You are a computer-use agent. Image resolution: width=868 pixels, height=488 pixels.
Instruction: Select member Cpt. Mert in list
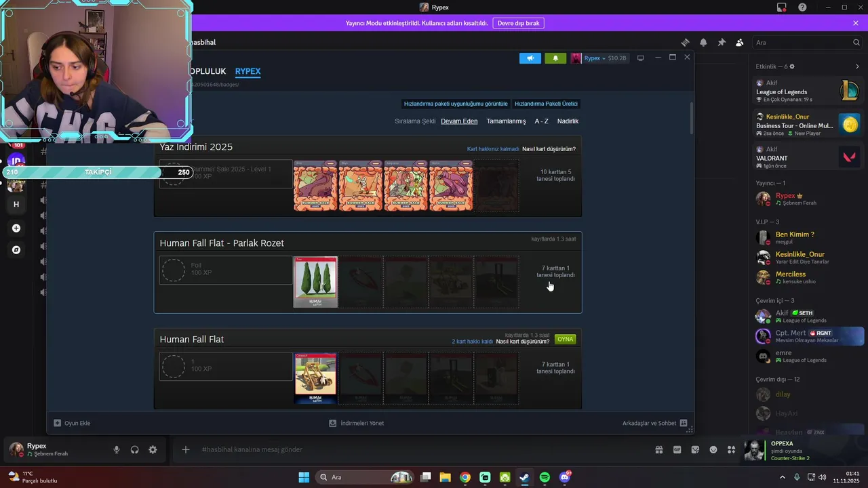(x=808, y=336)
